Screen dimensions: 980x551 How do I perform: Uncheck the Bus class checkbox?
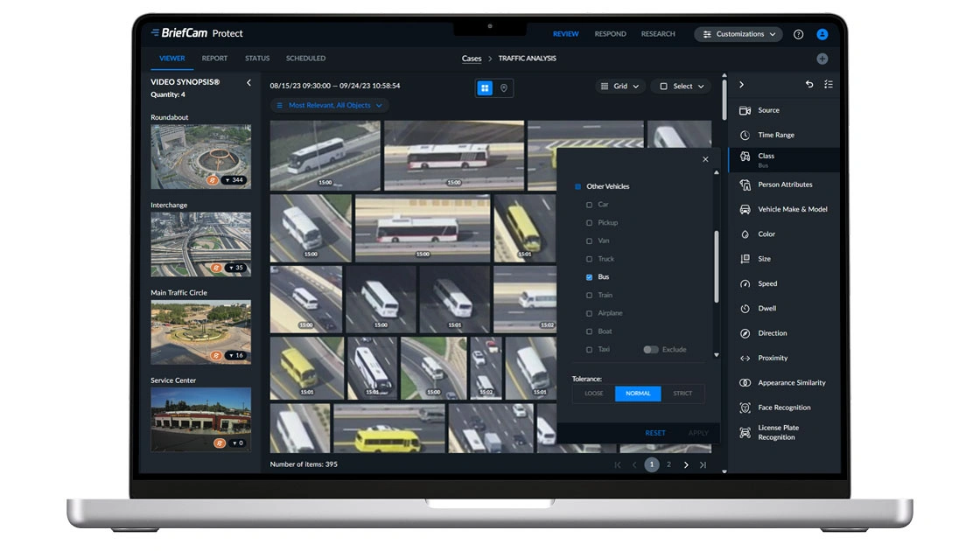coord(589,277)
